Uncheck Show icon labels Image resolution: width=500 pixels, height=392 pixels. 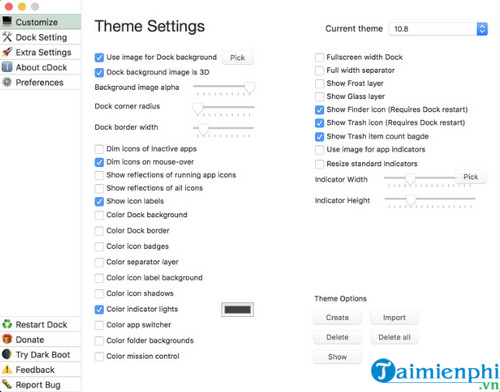99,201
